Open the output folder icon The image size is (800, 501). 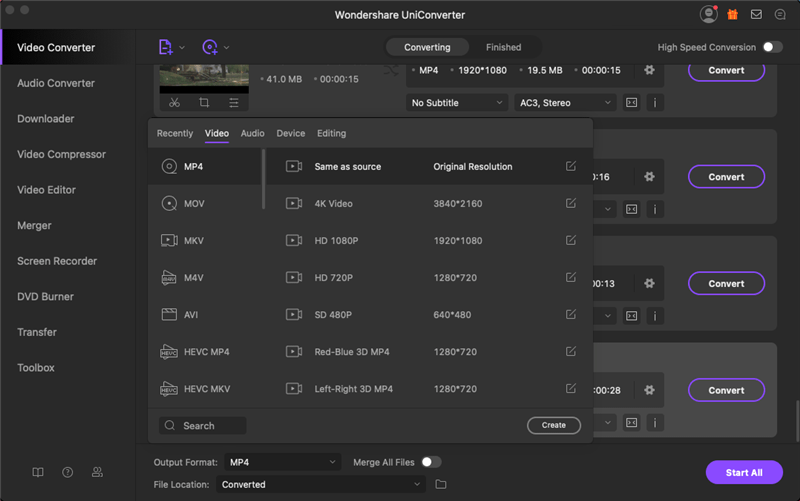441,484
